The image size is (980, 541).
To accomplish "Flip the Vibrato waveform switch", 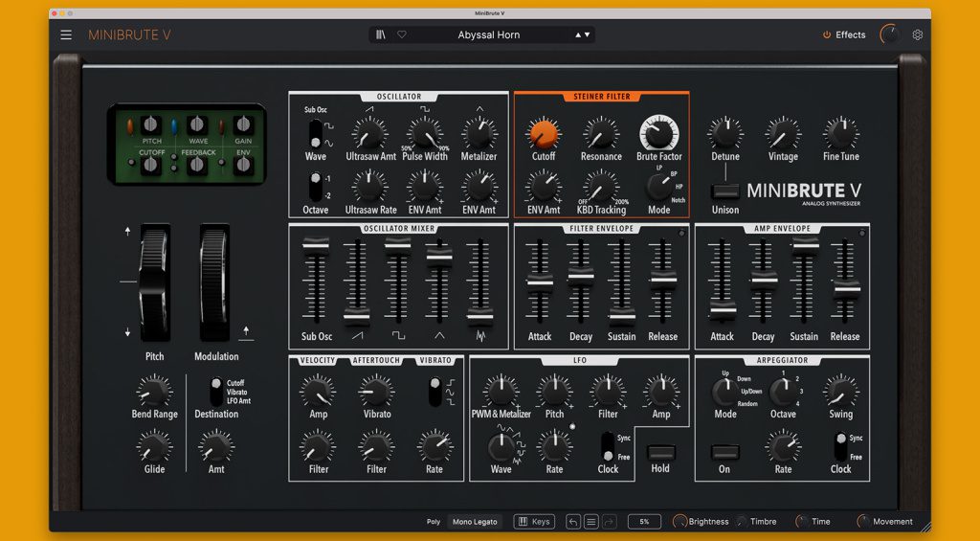I will pyautogui.click(x=435, y=392).
